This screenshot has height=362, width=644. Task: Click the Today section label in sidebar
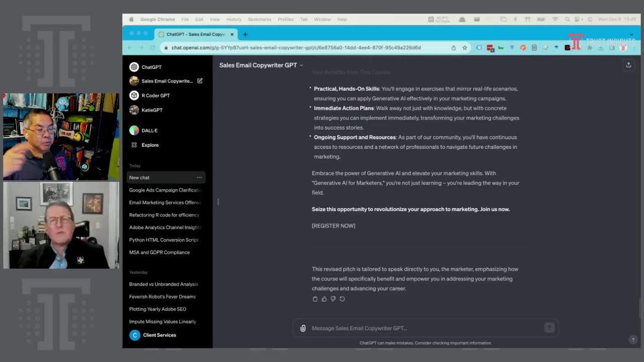(135, 165)
